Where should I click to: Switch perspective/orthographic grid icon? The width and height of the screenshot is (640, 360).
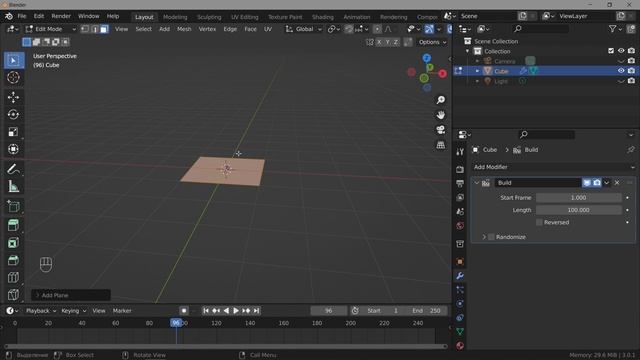(x=441, y=145)
